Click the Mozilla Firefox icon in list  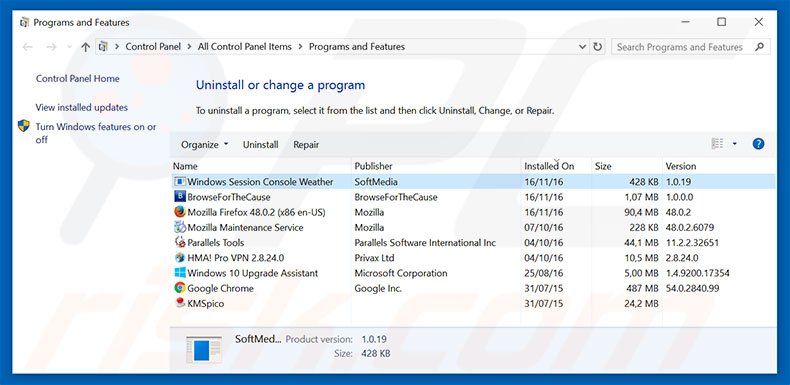(180, 212)
